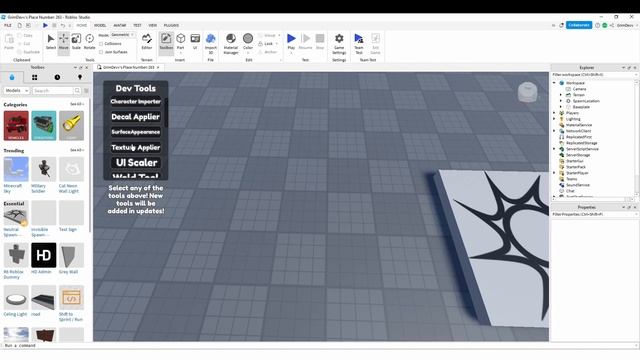Viewport: 640px width, 360px height.
Task: Open Material Manager
Action: (231, 44)
